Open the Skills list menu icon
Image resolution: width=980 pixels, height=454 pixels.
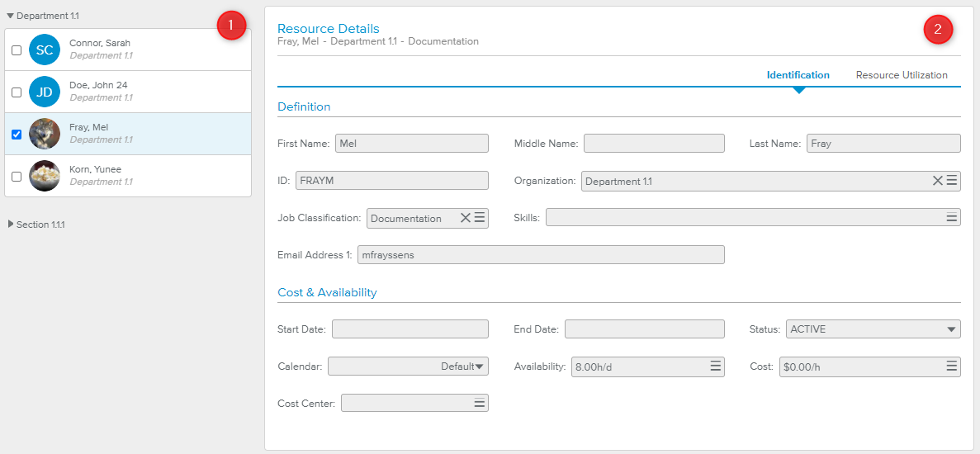[x=952, y=218]
